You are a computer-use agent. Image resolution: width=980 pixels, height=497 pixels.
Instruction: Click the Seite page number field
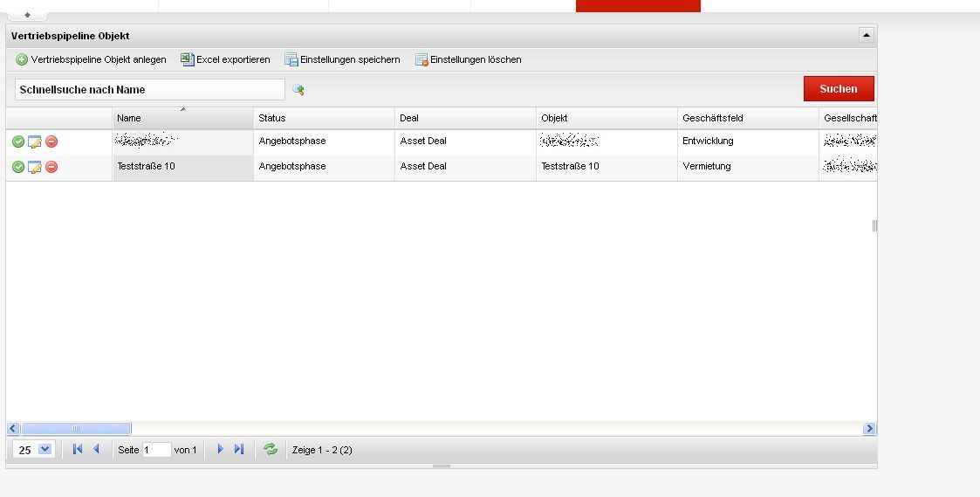[x=156, y=450]
